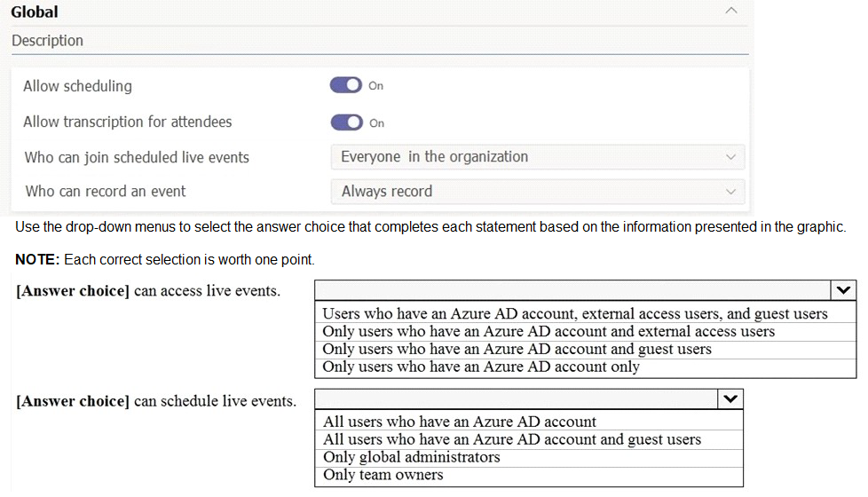
Task: Open the Who can record an event dropdown
Action: click(x=537, y=192)
